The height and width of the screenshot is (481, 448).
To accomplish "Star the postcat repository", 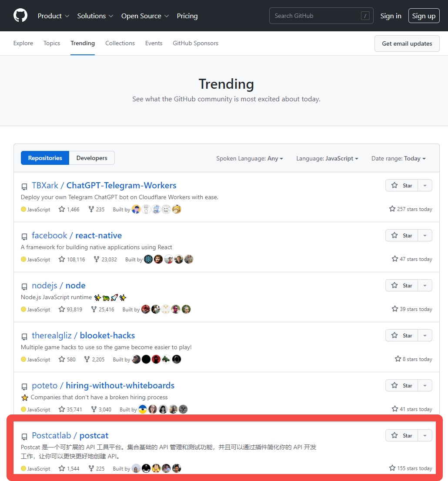I will tap(401, 436).
